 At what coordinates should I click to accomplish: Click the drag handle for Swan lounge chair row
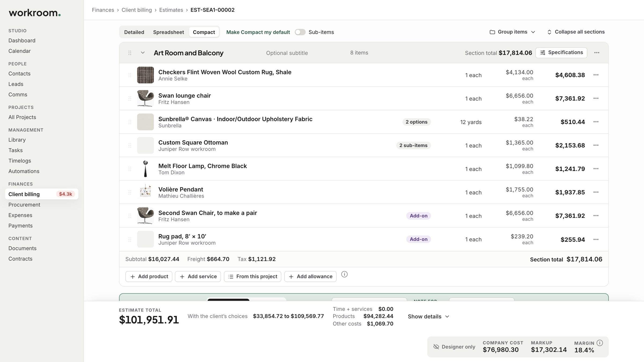tap(130, 98)
